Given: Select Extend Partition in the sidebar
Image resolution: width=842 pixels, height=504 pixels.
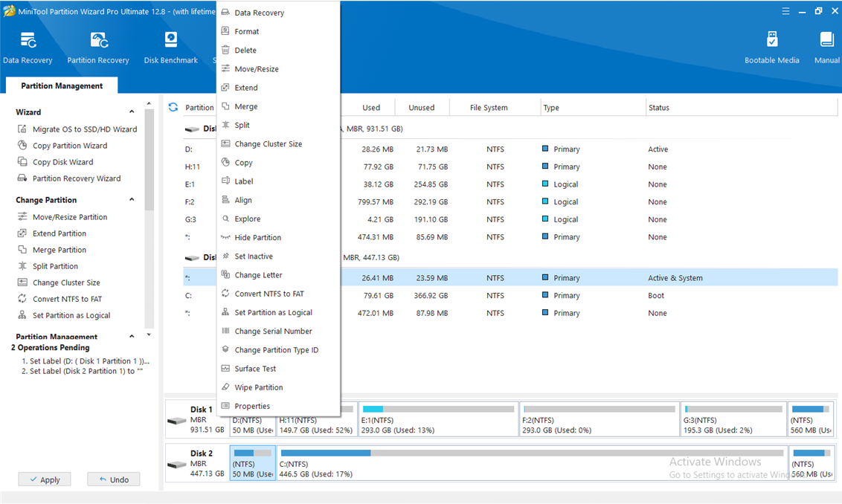Looking at the screenshot, I should point(52,233).
